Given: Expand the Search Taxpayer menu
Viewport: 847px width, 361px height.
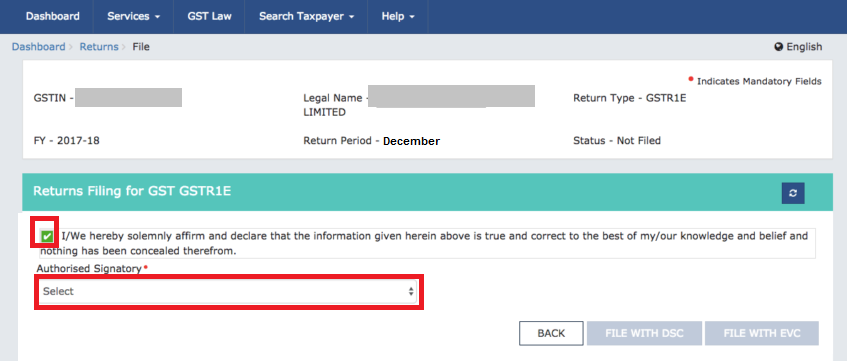Looking at the screenshot, I should [x=306, y=16].
